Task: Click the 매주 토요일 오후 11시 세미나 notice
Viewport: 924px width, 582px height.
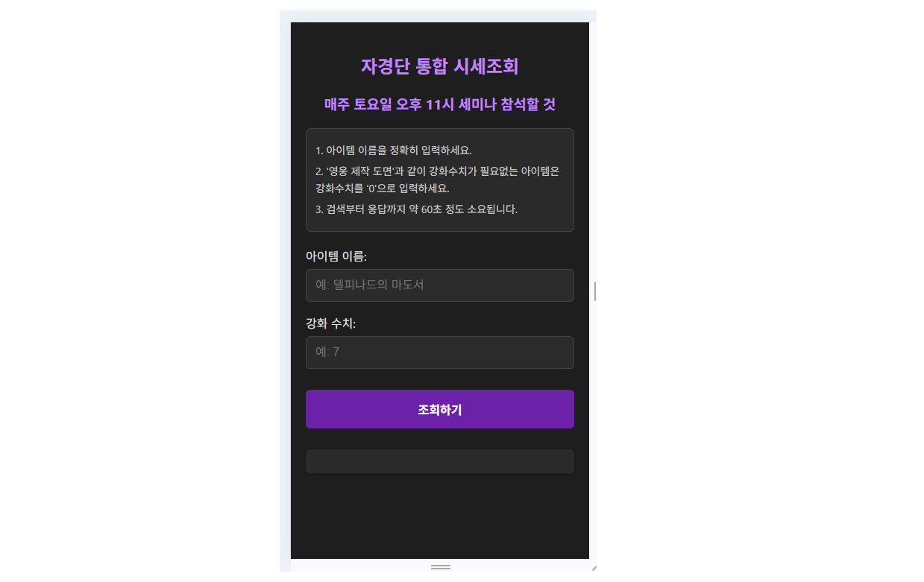Action: (x=440, y=104)
